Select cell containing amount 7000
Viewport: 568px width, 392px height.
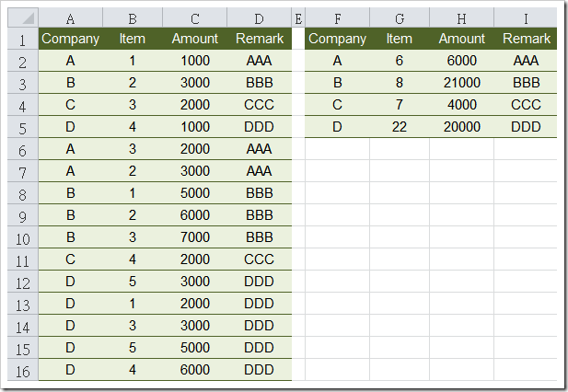coord(195,237)
